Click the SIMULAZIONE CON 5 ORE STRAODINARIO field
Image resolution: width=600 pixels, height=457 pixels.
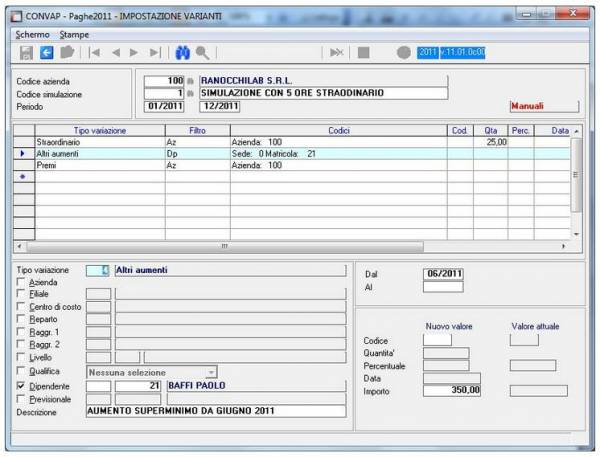click(x=323, y=93)
